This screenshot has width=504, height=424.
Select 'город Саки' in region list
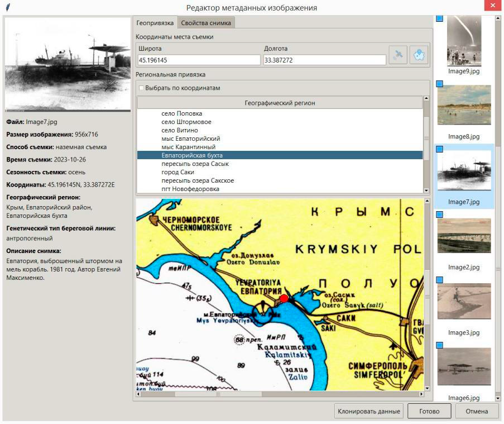(x=179, y=172)
